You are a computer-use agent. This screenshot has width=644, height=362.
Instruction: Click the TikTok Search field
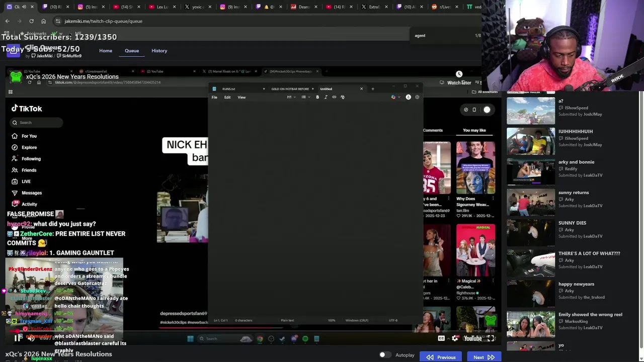(x=37, y=122)
